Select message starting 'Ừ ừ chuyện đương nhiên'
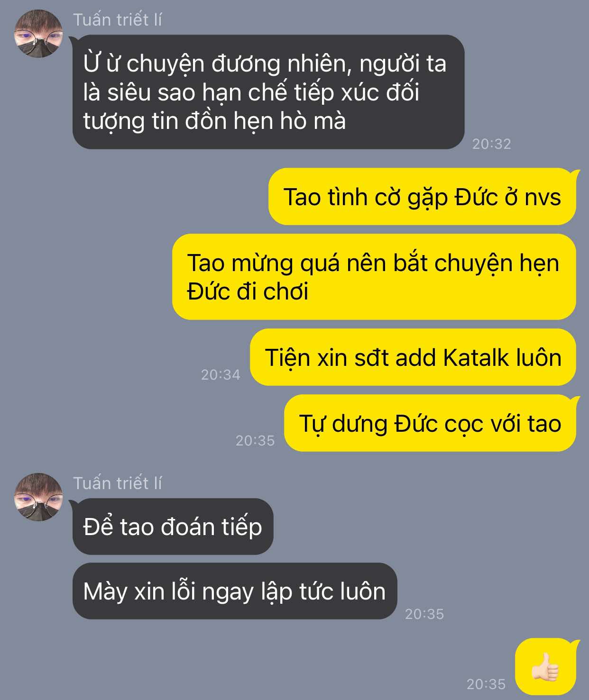 [x=268, y=92]
